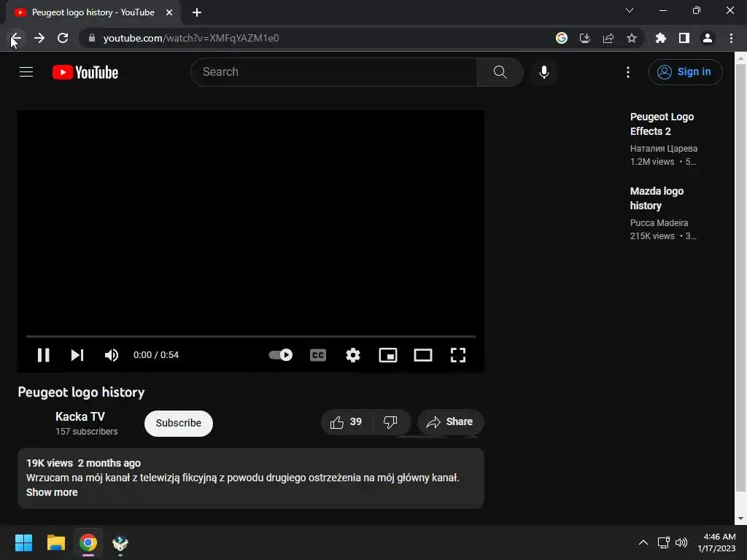Mute the video volume speaker icon

(x=112, y=355)
